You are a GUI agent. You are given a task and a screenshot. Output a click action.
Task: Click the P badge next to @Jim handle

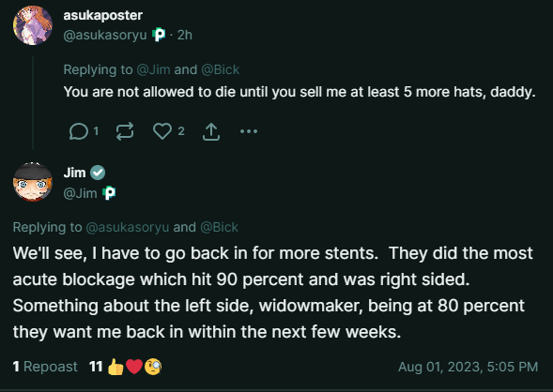109,192
